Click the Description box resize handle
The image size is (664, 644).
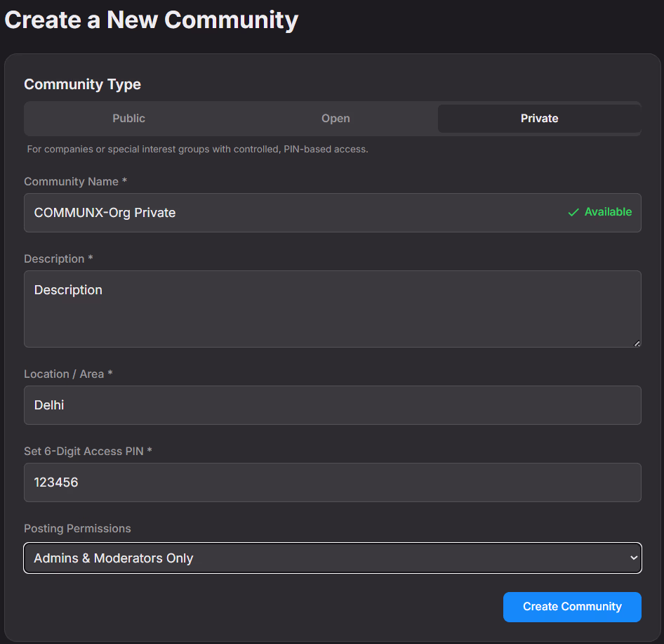[637, 343]
